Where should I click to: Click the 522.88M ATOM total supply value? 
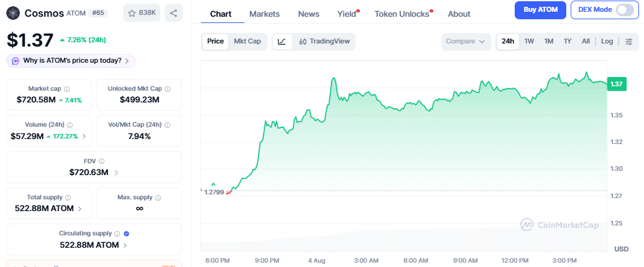(x=44, y=209)
